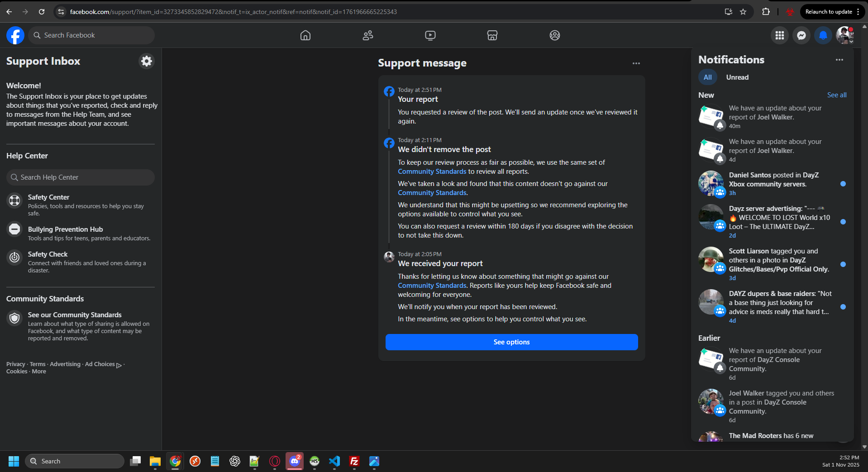Click the install app icon in address bar
Screen dimensions: 868x472
coord(729,12)
